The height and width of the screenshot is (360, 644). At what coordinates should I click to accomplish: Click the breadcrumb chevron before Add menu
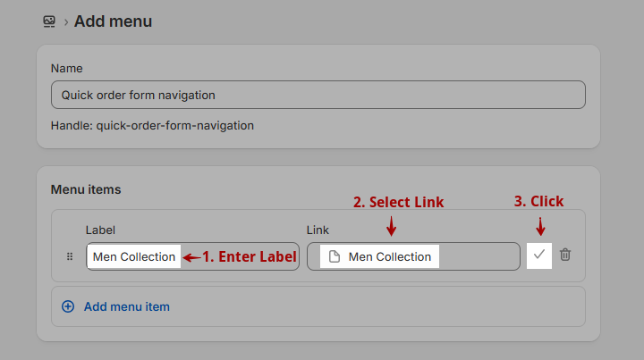click(66, 22)
